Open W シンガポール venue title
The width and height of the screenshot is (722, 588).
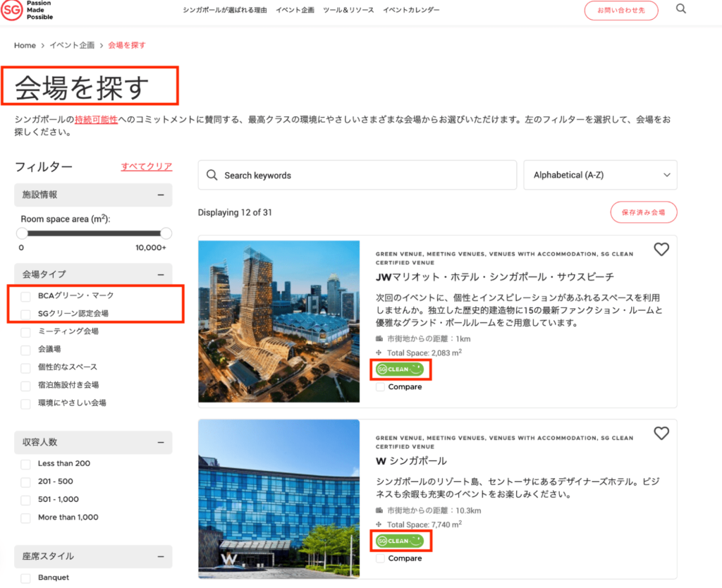click(x=411, y=461)
